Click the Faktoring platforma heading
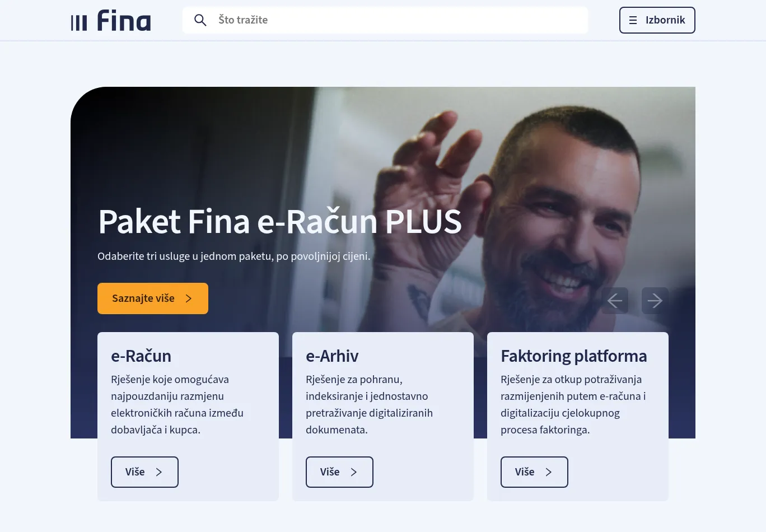Screen dimensions: 766x532 (574, 356)
